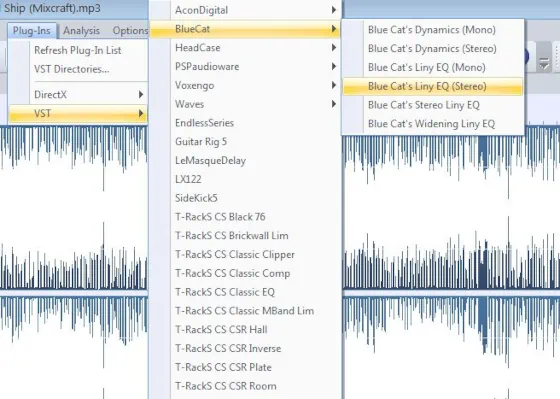Expand the HeadCase plug-in folder

point(245,48)
